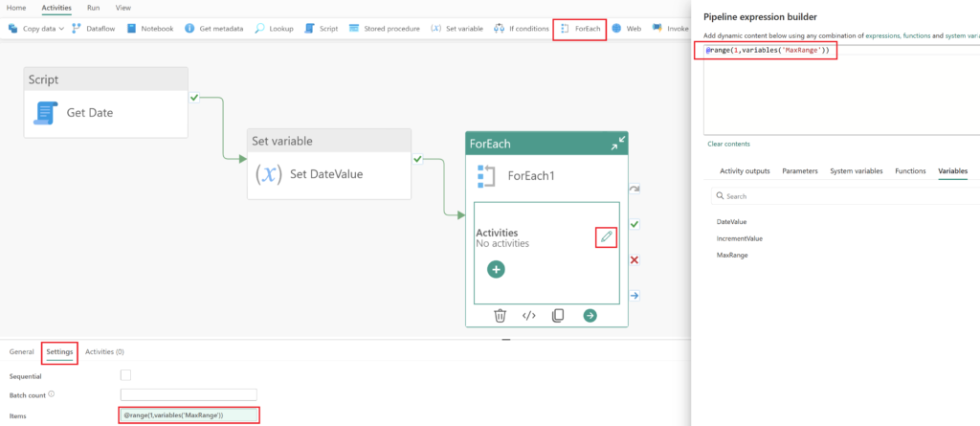The image size is (980, 426).
Task: Switch to Variables tab in expression builder
Action: click(952, 170)
